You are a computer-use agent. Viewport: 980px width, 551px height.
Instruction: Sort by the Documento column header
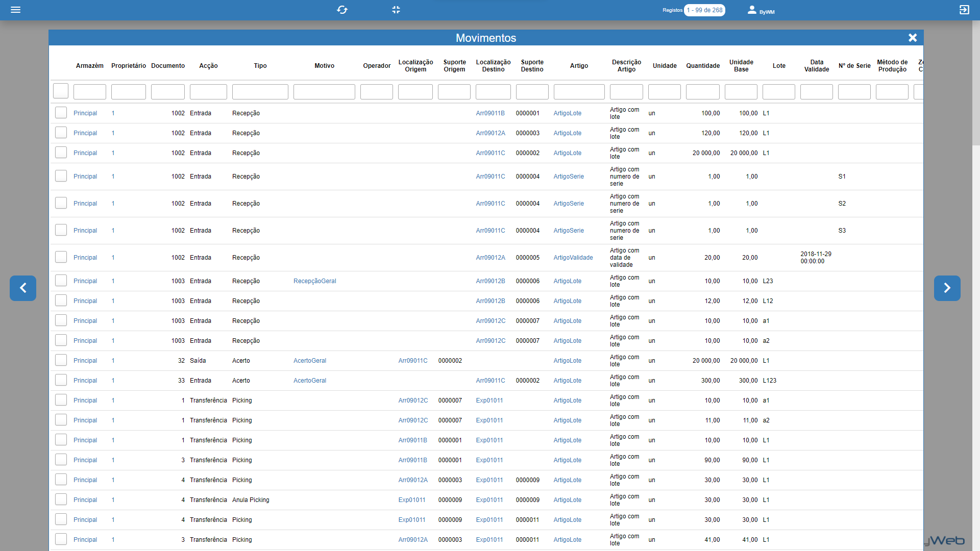point(168,66)
